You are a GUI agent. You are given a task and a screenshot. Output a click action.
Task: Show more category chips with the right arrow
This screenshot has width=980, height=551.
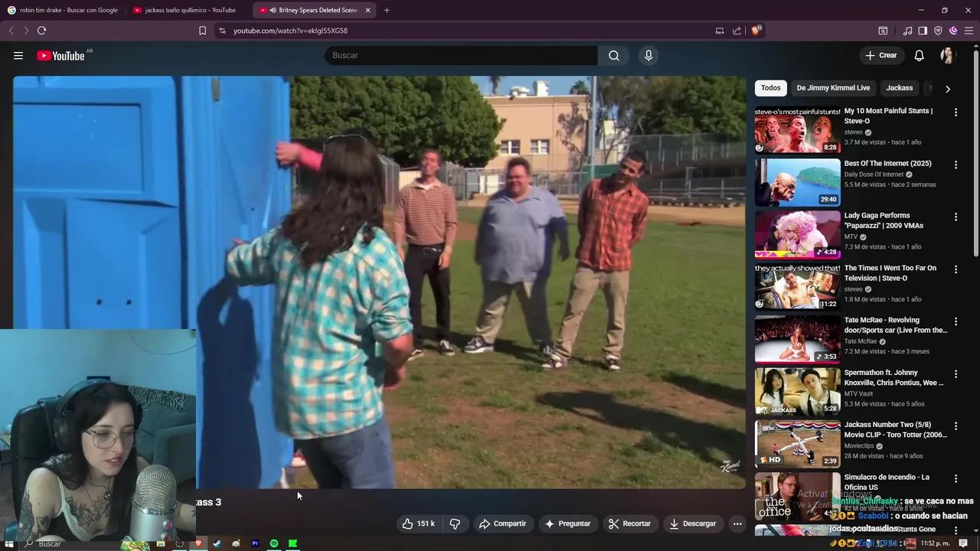point(948,89)
